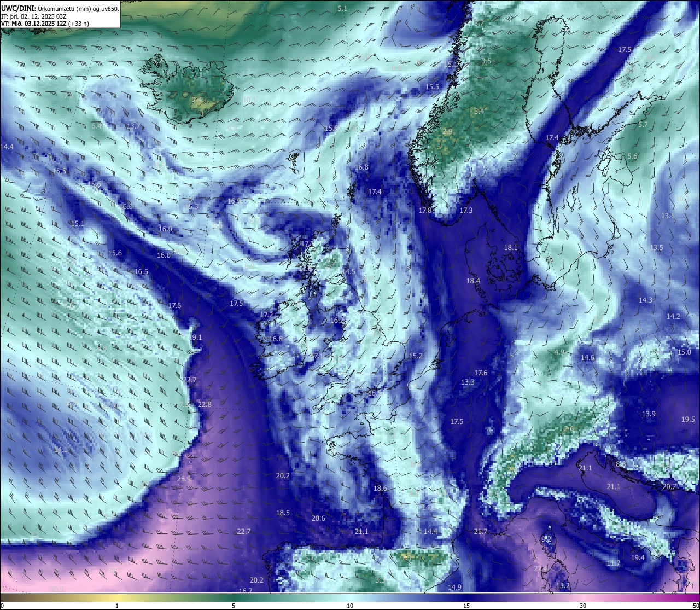Viewport: 700px width, 610px height.
Task: Click the 'VT: Mið. 03.12.2025 12Z (+33 h)' line
Action: (45, 24)
